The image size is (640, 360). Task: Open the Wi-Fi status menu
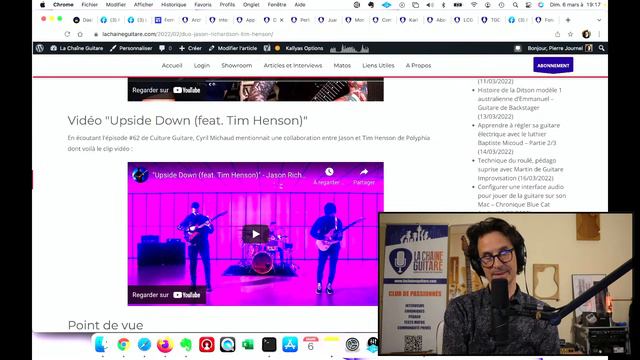click(473, 5)
